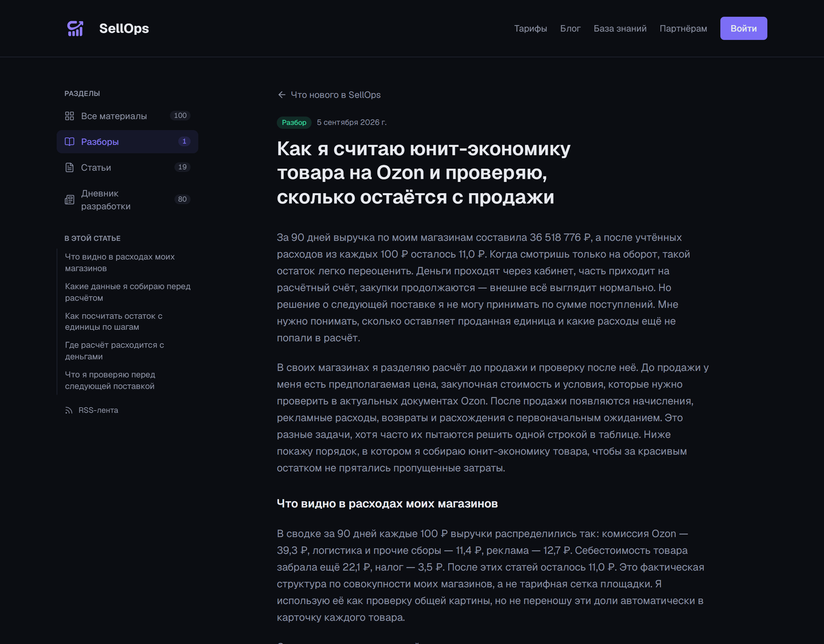The width and height of the screenshot is (824, 644).
Task: Click the Разборы book icon
Action: tap(70, 142)
